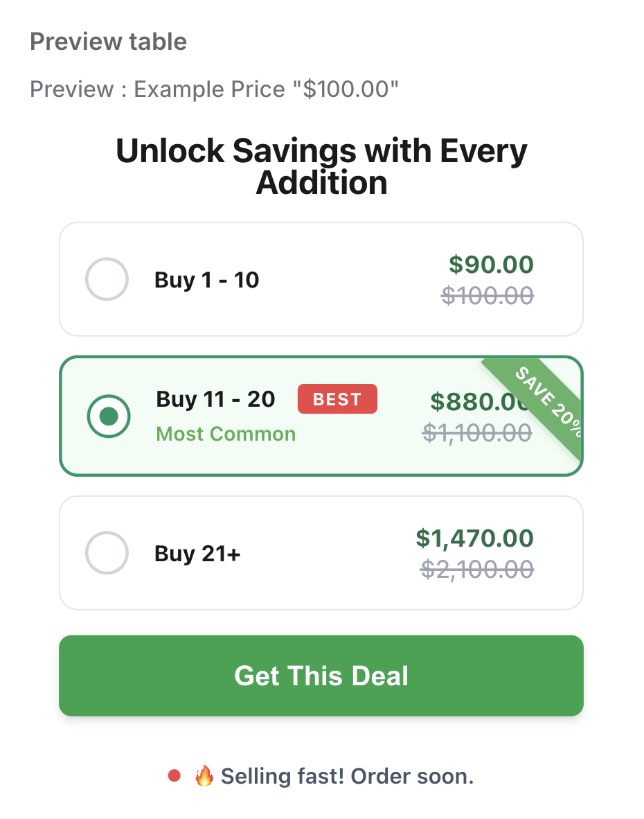The height and width of the screenshot is (819, 644).
Task: Click the Preview table heading
Action: [x=109, y=42]
